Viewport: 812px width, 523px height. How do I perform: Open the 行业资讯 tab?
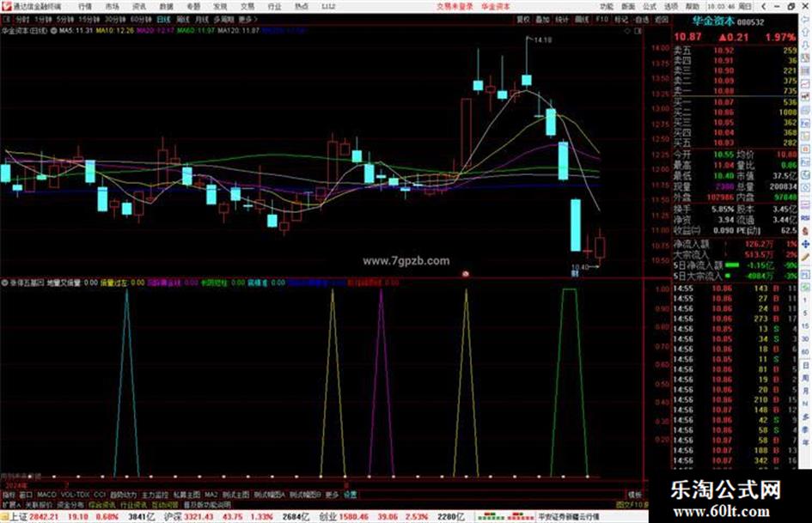[x=133, y=504]
